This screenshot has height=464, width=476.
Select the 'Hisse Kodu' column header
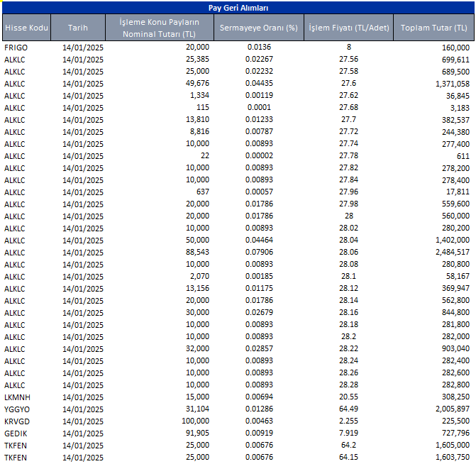26,28
